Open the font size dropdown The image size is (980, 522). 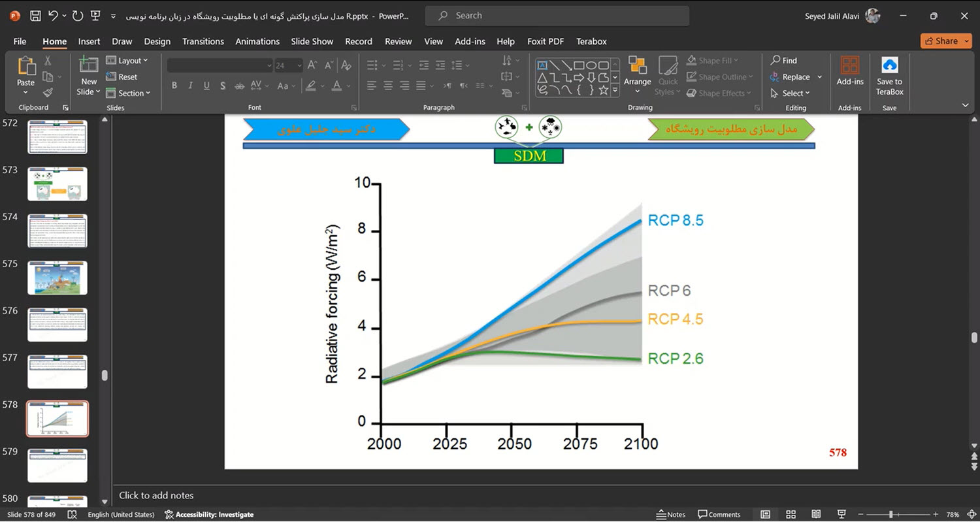(x=299, y=65)
